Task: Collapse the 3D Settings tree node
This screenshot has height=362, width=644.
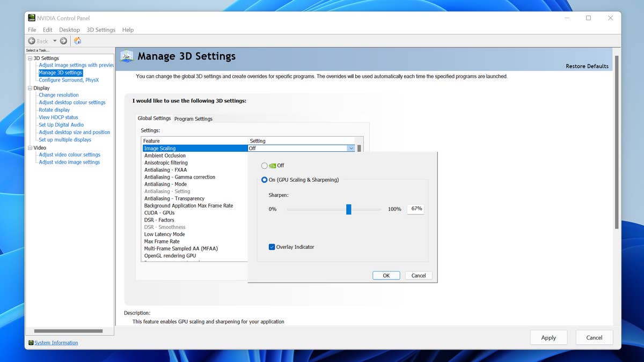Action: click(x=30, y=58)
